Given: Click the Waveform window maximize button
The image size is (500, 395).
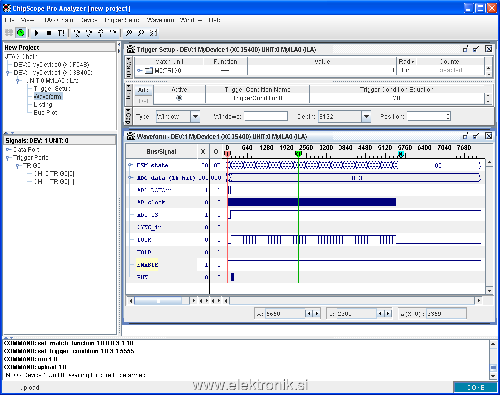Looking at the screenshot, I should point(476,136).
